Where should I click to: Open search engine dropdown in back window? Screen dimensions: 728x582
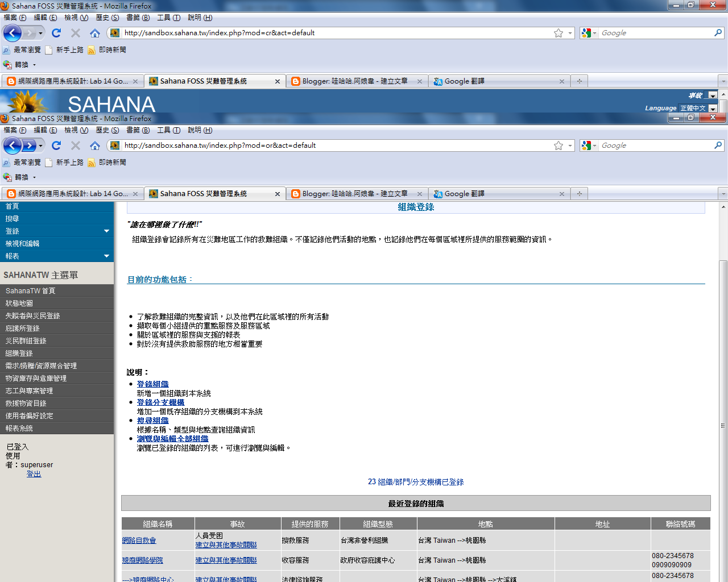(x=595, y=33)
